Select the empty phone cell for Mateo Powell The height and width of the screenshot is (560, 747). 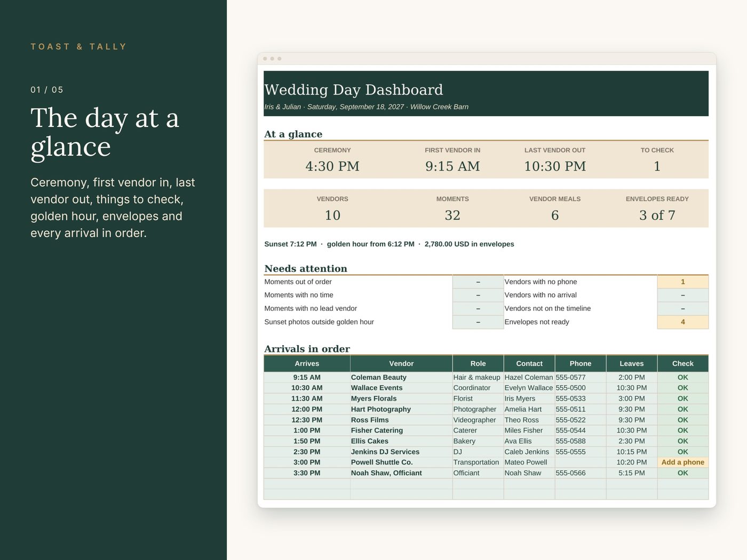tap(581, 463)
